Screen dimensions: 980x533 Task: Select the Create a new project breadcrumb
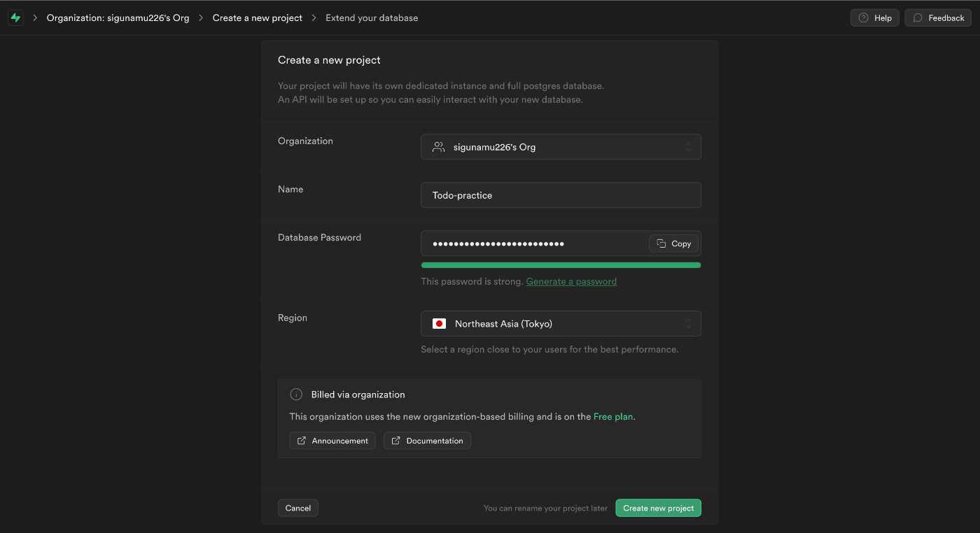(258, 18)
